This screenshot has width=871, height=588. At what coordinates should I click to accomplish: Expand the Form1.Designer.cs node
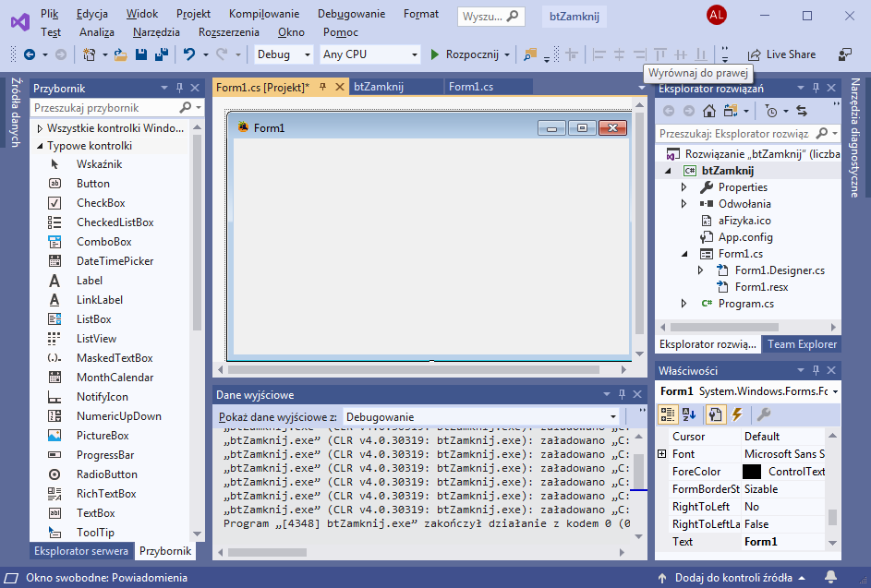tap(700, 270)
